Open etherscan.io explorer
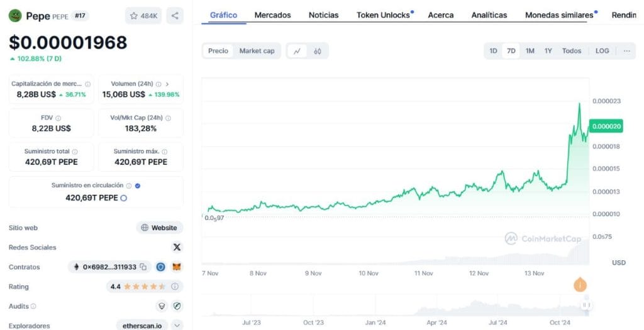The width and height of the screenshot is (644, 330). tap(142, 326)
